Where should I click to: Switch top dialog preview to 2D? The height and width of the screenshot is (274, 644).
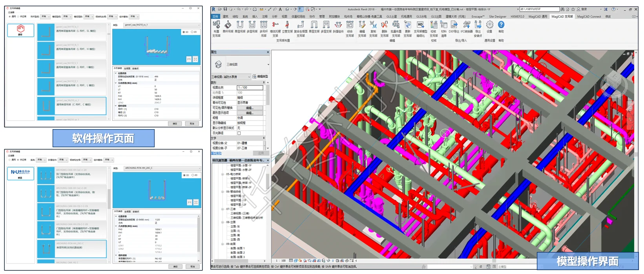point(192,32)
